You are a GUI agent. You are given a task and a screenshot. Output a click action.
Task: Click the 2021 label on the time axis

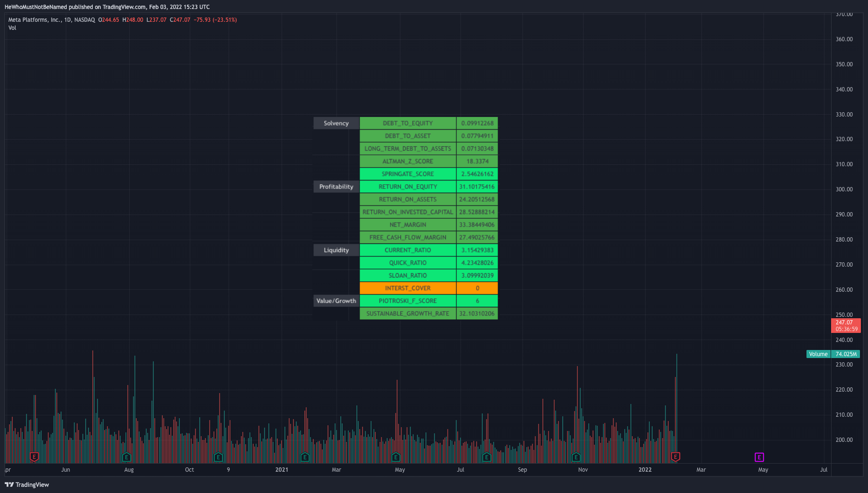[282, 470]
